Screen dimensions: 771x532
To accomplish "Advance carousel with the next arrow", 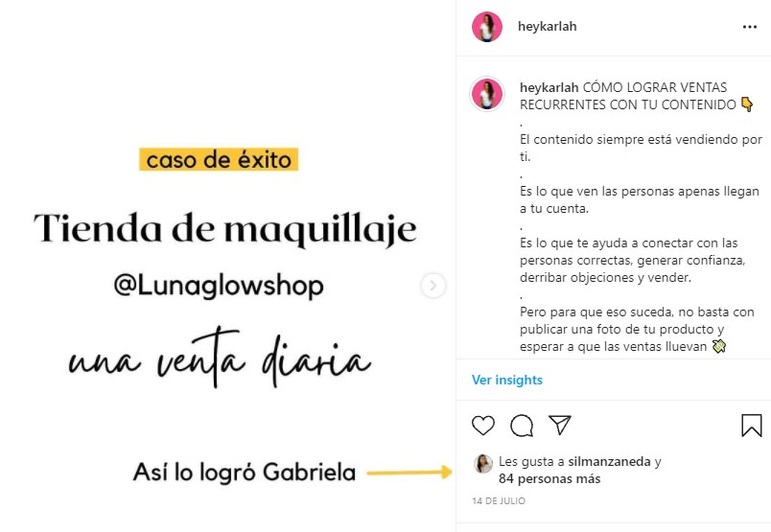I will pyautogui.click(x=433, y=286).
